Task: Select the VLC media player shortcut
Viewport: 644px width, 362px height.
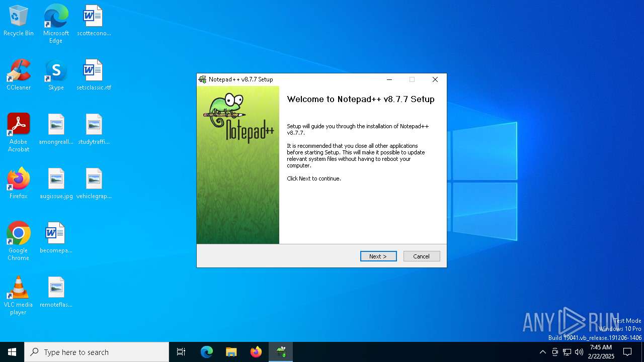Action: click(x=19, y=296)
